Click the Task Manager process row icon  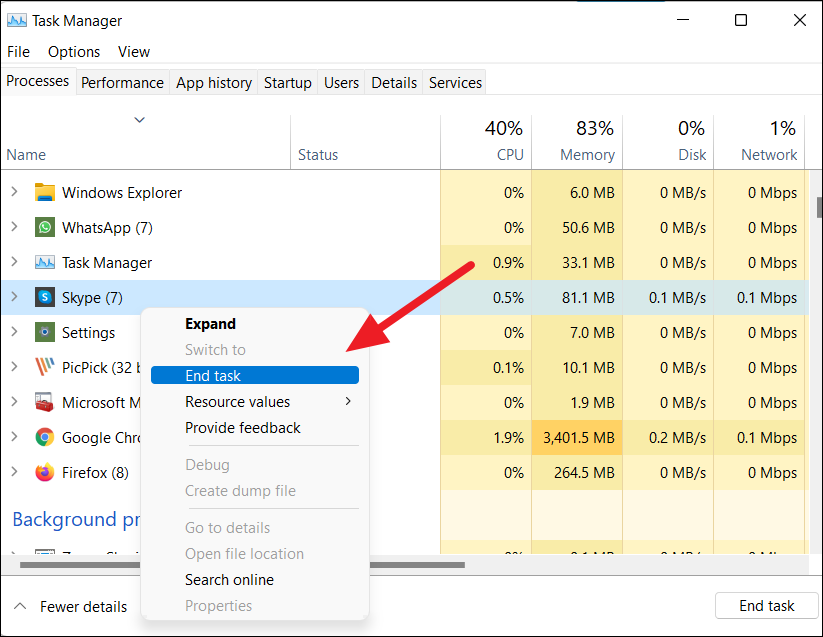pos(45,262)
